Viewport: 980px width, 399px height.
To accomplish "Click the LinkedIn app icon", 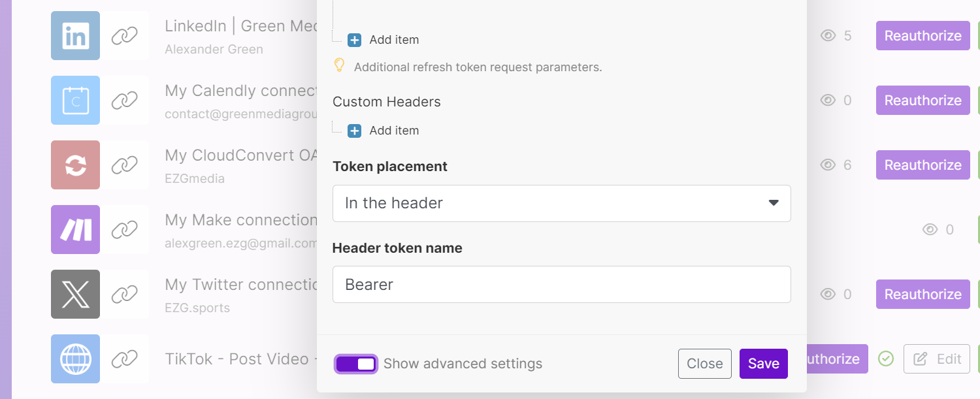I will point(75,36).
